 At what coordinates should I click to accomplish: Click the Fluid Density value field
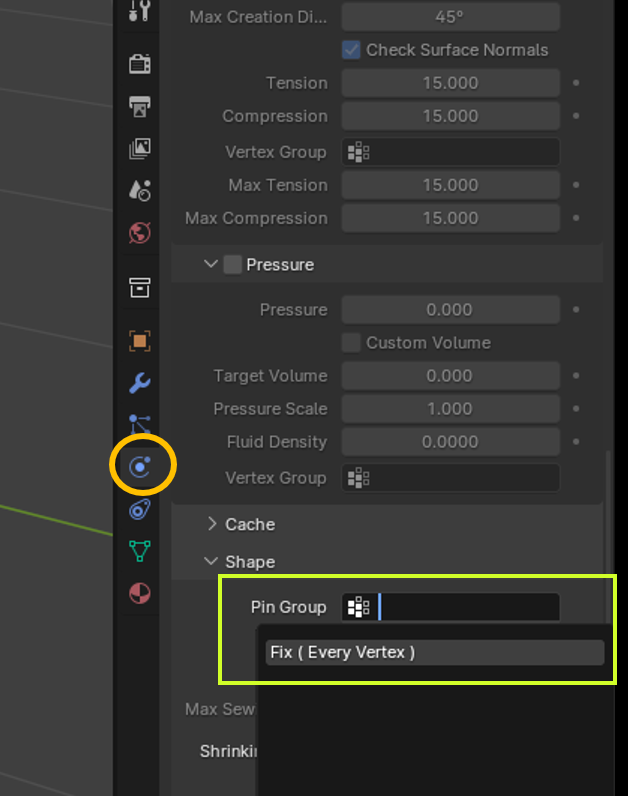coord(451,442)
